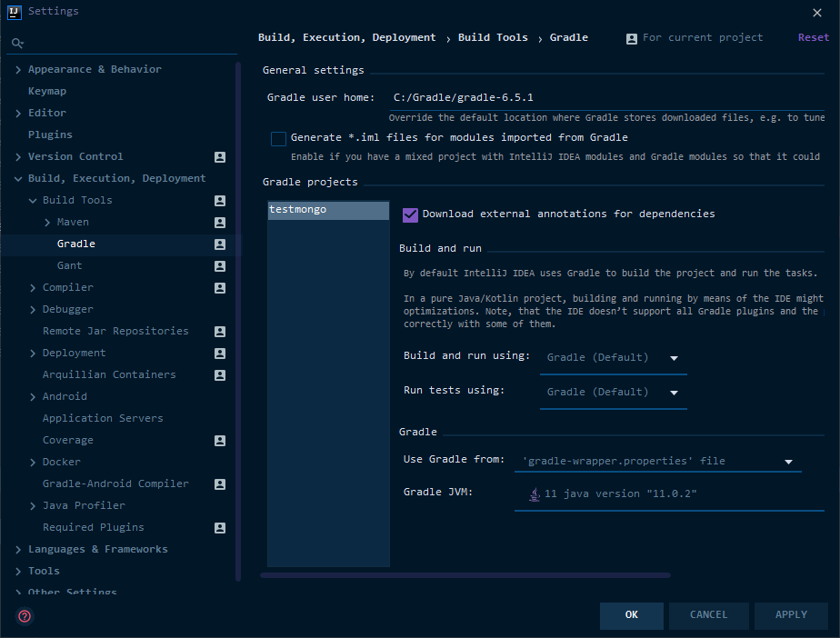Image resolution: width=840 pixels, height=638 pixels.
Task: Click the OK button
Action: point(631,615)
